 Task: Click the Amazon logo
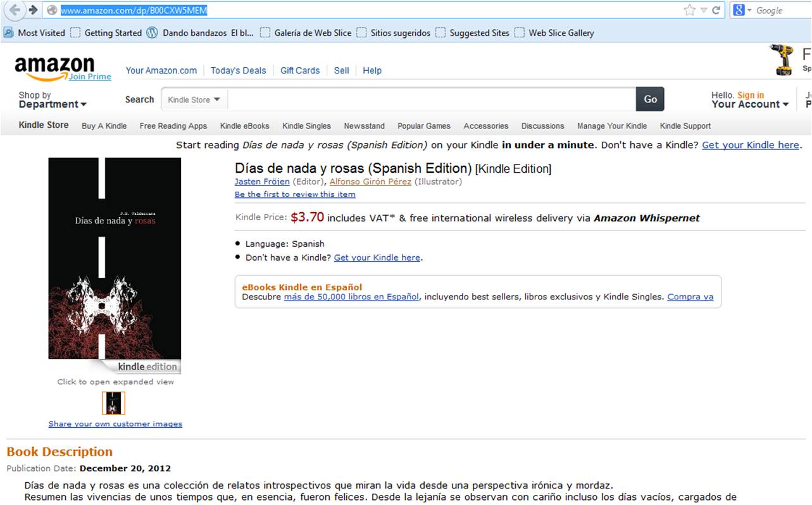pyautogui.click(x=54, y=67)
